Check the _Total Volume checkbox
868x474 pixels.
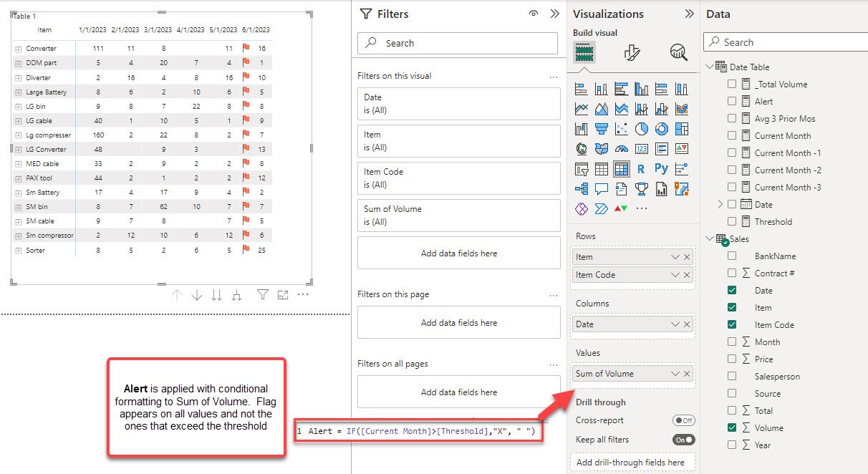[x=732, y=84]
